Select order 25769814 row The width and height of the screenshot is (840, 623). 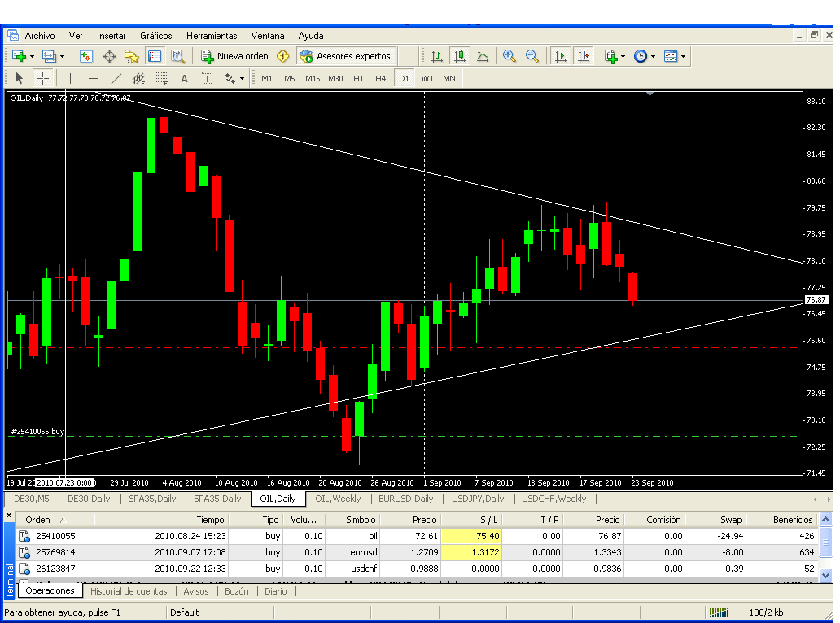pos(417,552)
